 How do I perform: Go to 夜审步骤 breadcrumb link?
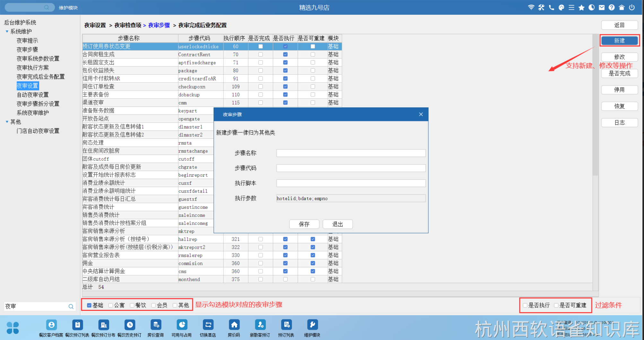159,25
